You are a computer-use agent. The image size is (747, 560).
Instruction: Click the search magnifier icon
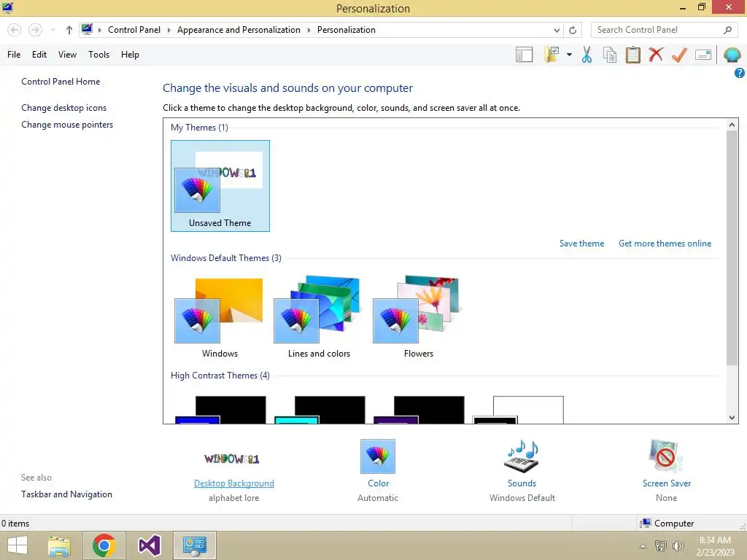[x=727, y=30]
